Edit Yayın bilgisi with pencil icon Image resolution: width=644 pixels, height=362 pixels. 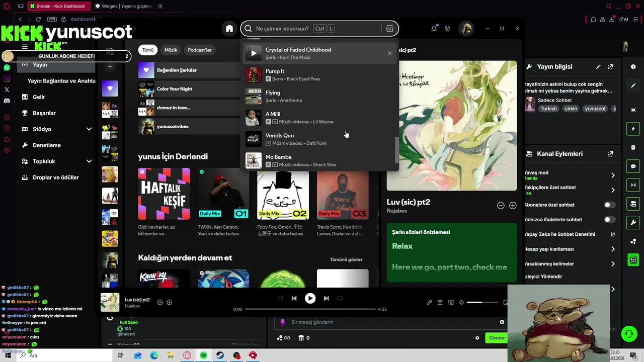(x=598, y=66)
